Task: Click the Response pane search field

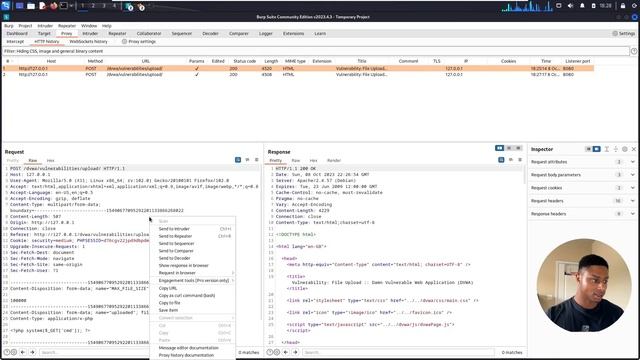Action: [x=398, y=352]
